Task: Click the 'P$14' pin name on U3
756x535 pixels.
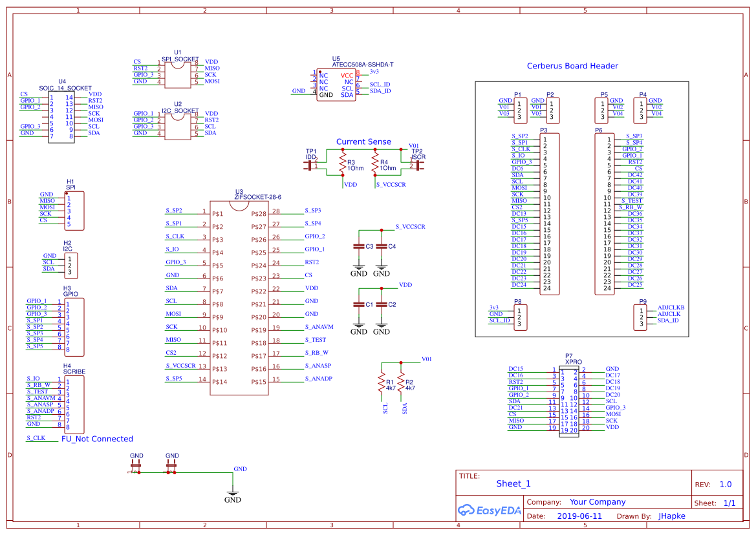Action: pyautogui.click(x=219, y=382)
